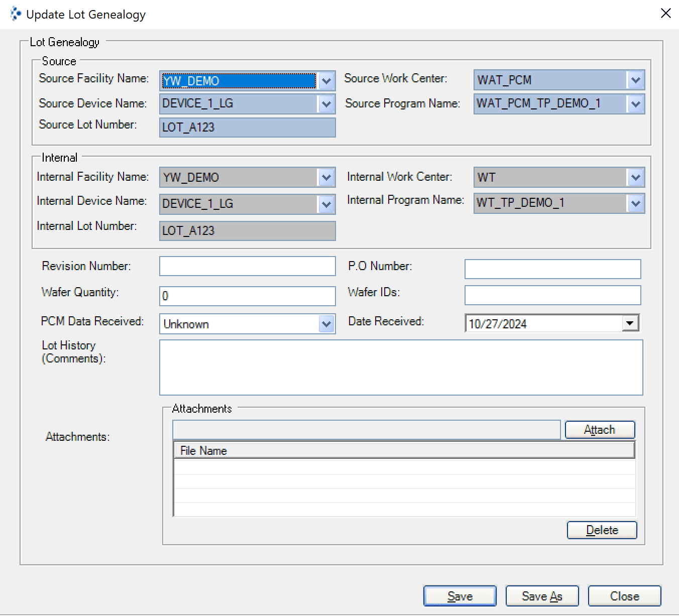Expand the Source Work Center dropdown

[x=635, y=80]
